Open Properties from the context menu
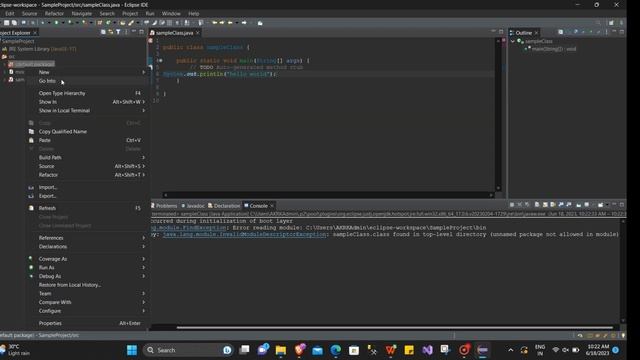Screen dimensions: 640x360 tap(50, 323)
